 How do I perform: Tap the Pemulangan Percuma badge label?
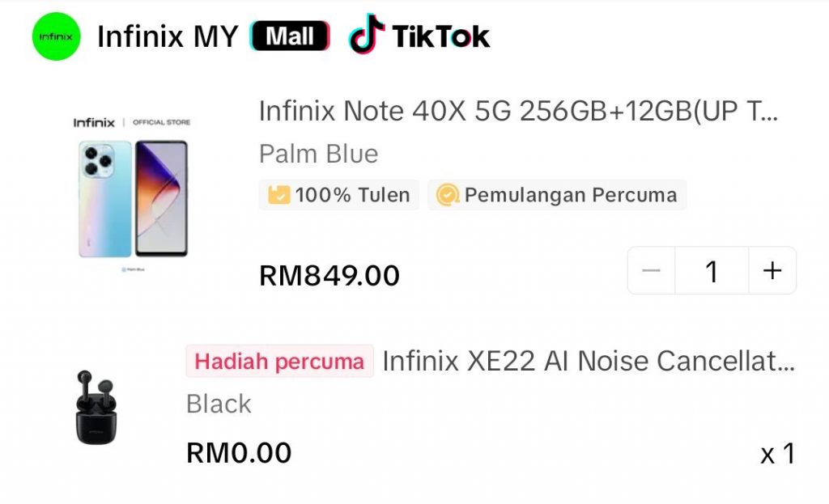571,195
